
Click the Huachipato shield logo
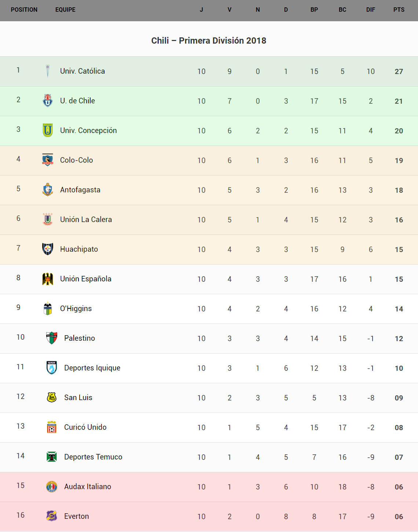pyautogui.click(x=48, y=249)
